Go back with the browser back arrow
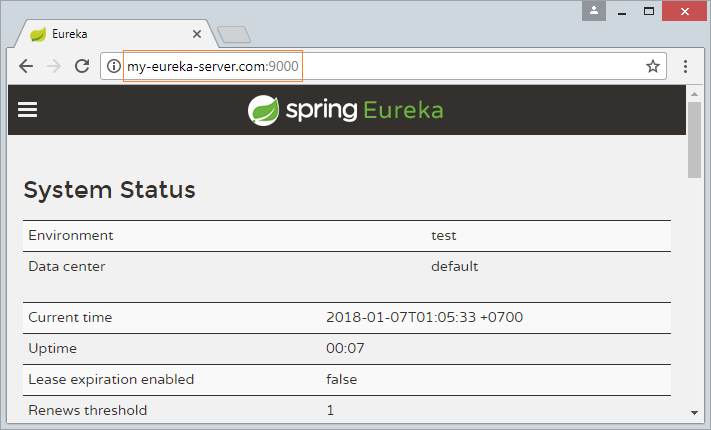 point(26,66)
